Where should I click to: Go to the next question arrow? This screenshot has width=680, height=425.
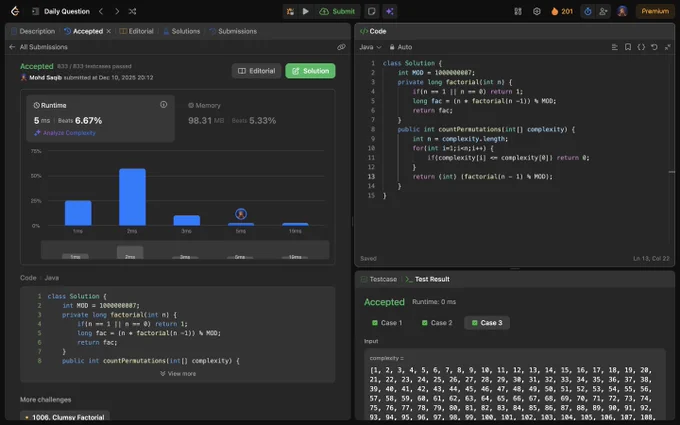click(x=117, y=11)
